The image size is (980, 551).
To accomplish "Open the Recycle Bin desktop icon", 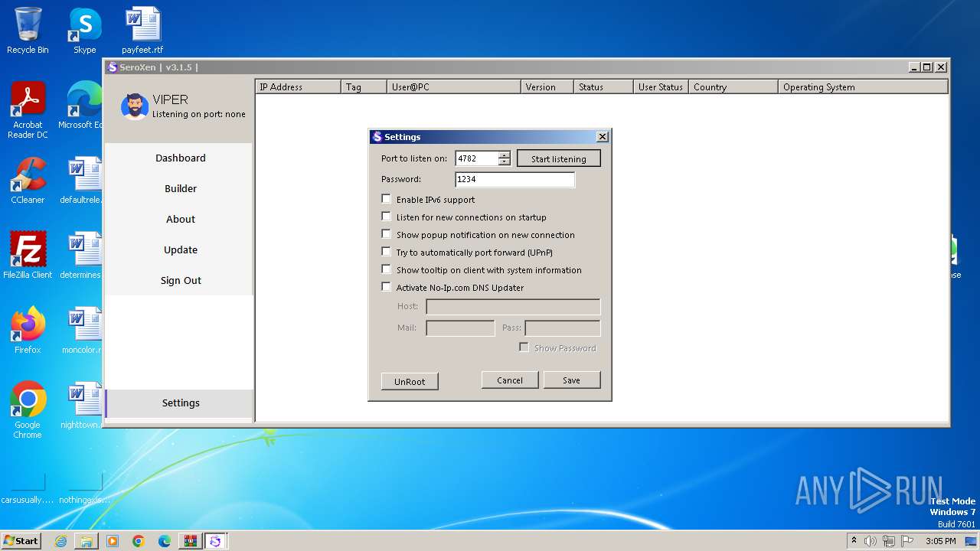I will point(28,31).
